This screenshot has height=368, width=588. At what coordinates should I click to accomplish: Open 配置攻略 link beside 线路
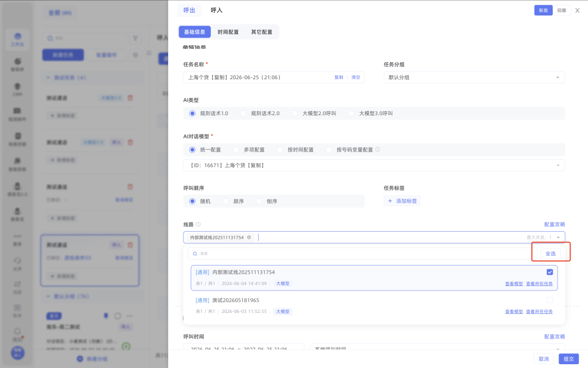point(554,225)
